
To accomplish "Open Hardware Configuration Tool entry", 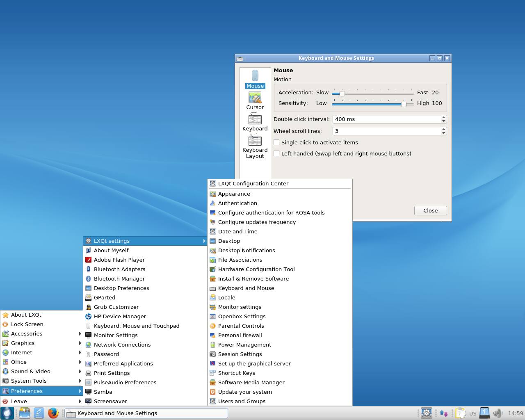I will [280, 269].
